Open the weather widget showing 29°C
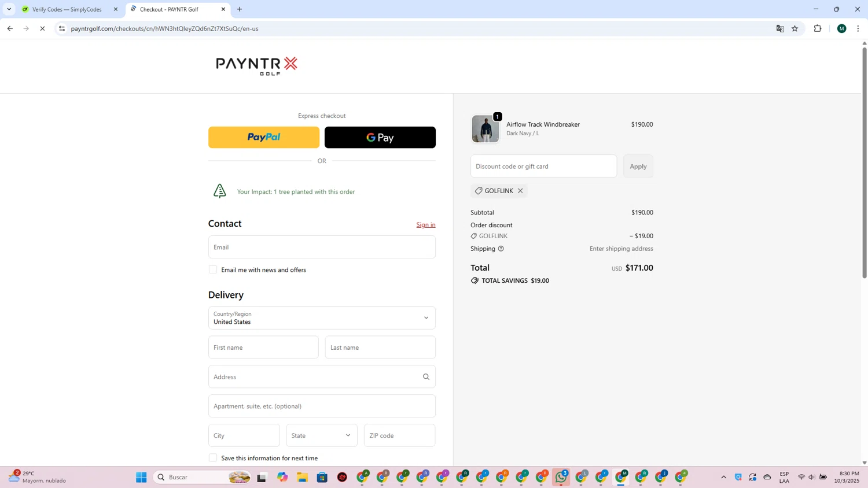The image size is (868, 488). tap(37, 477)
